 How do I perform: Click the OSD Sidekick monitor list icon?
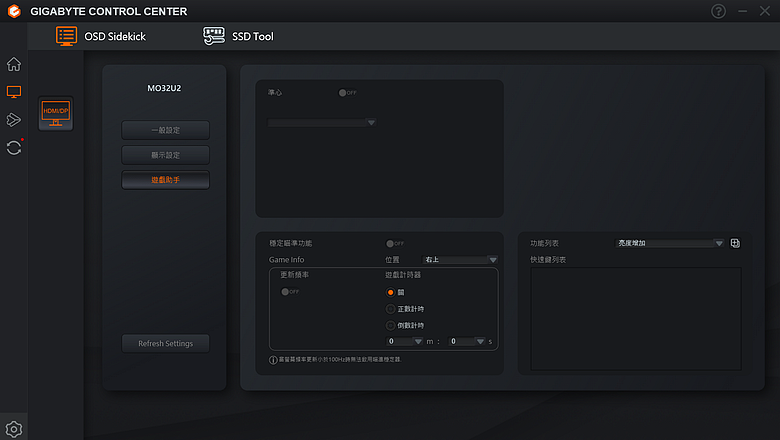[x=66, y=36]
